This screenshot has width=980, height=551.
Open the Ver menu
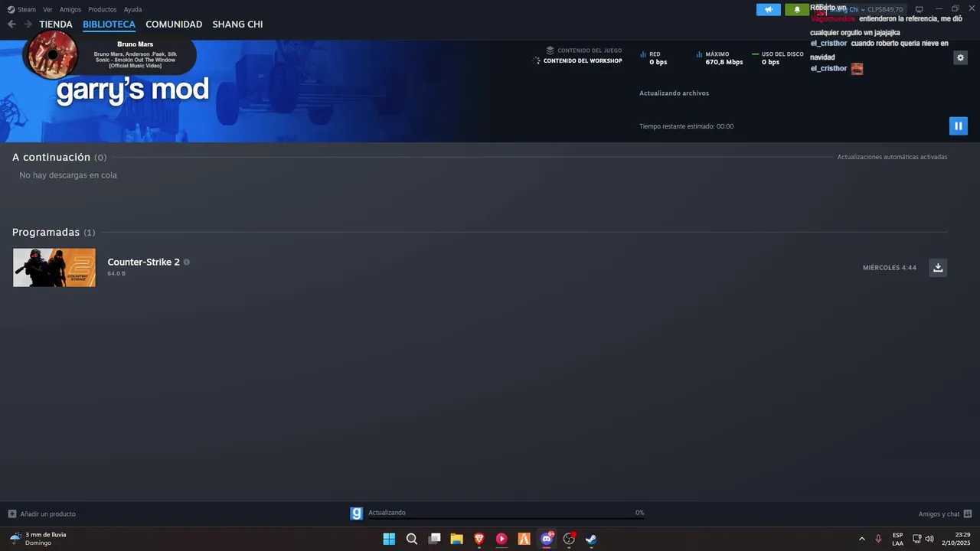click(x=47, y=9)
